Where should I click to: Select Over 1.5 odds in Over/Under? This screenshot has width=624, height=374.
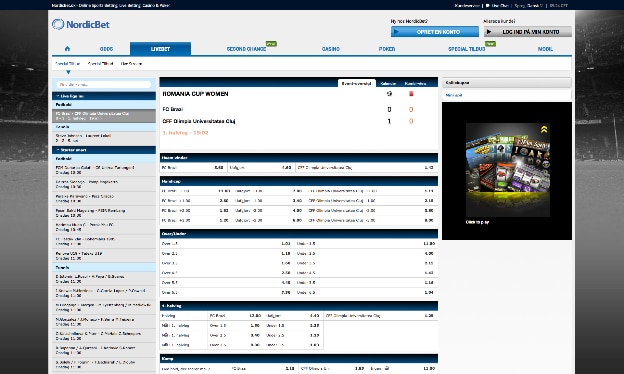pyautogui.click(x=226, y=243)
